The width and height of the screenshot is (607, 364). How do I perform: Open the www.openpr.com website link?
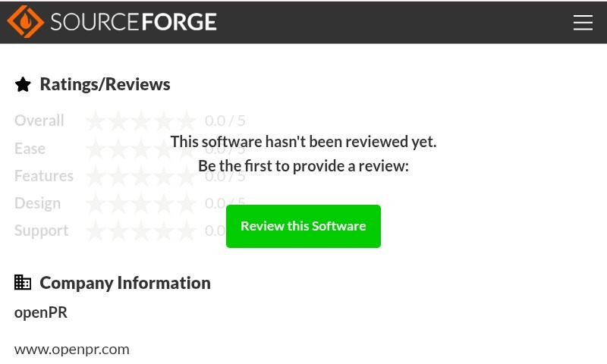point(72,350)
